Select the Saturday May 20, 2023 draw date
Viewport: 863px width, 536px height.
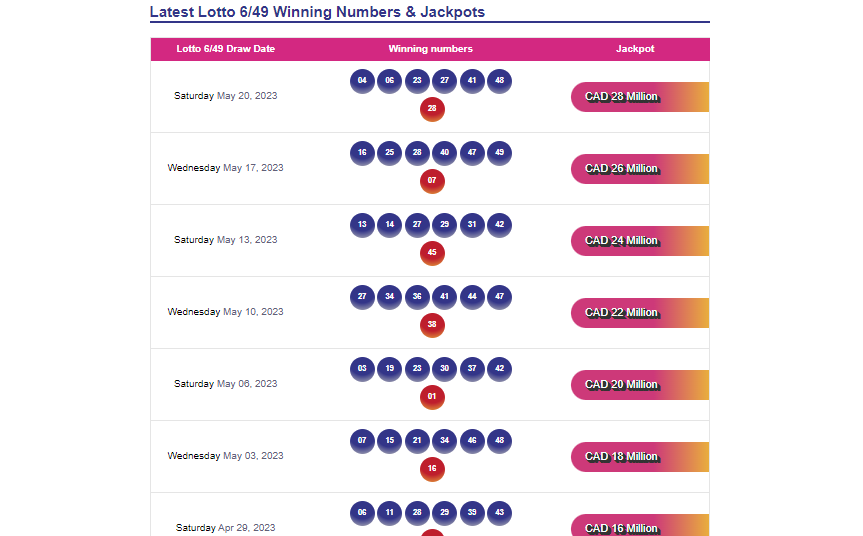click(x=226, y=96)
